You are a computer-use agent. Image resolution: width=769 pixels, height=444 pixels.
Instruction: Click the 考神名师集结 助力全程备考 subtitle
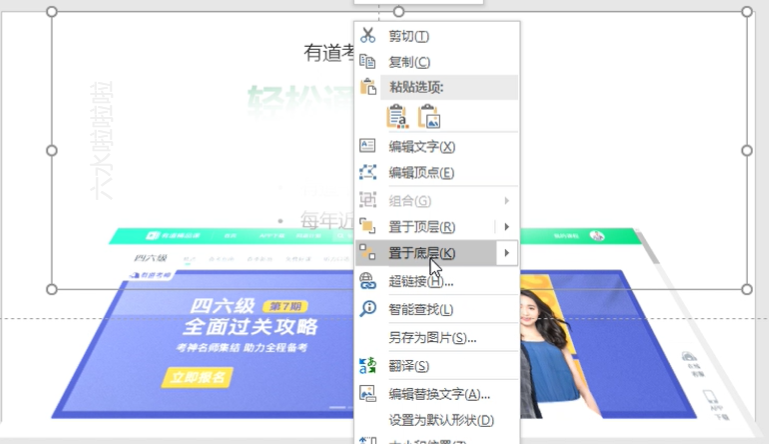tap(242, 347)
